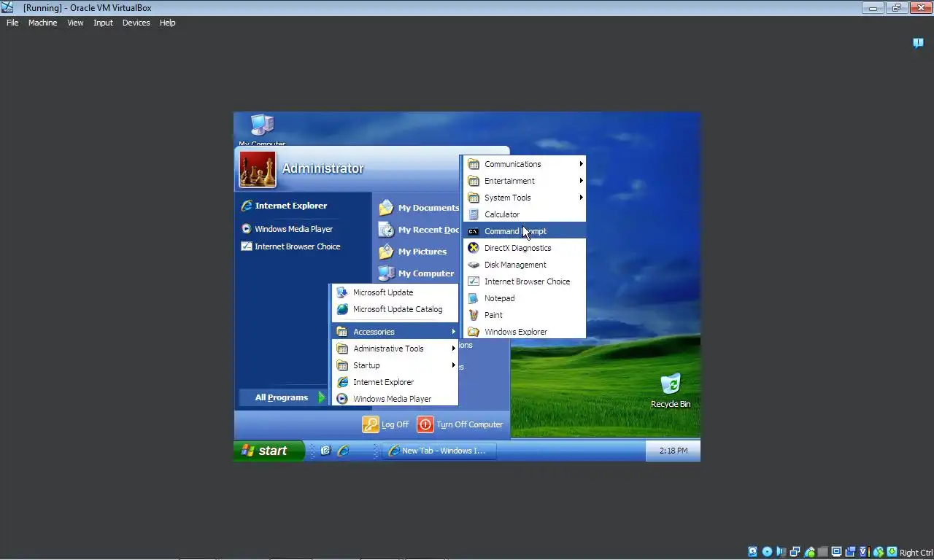This screenshot has width=934, height=560.
Task: Click the taskbar clock showing 2:18 PM
Action: [673, 451]
